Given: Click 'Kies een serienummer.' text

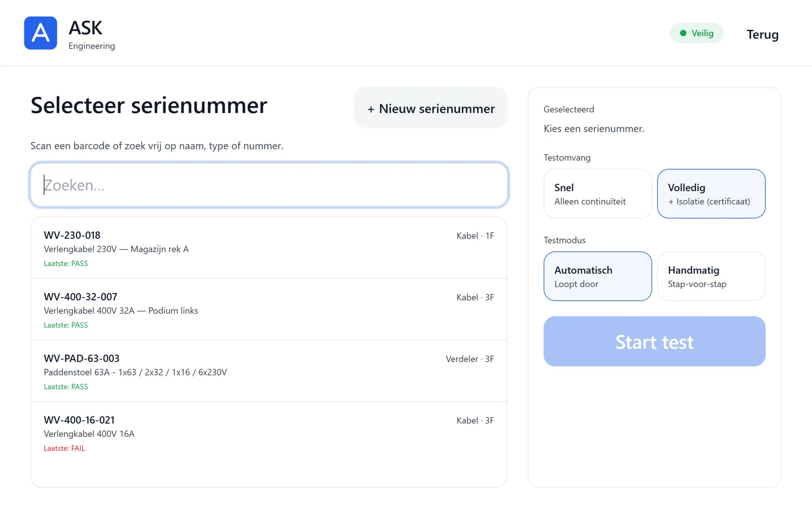Looking at the screenshot, I should [x=594, y=129].
